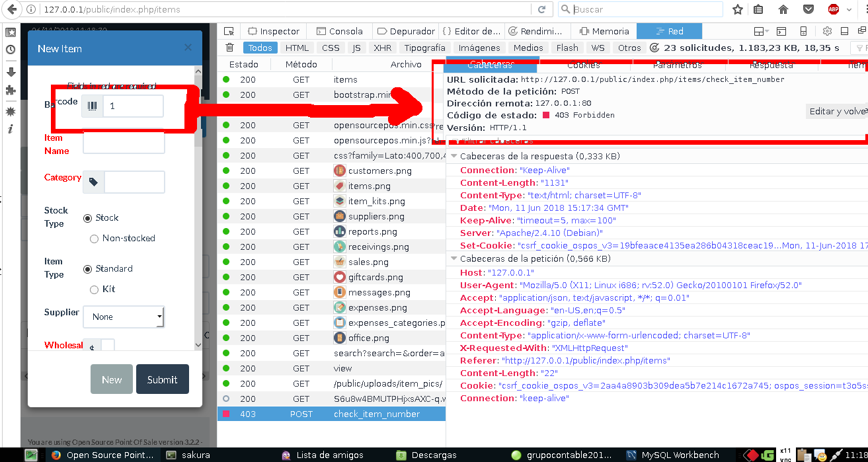
Task: Click the barcode icon in Barcode field
Action: coord(92,106)
